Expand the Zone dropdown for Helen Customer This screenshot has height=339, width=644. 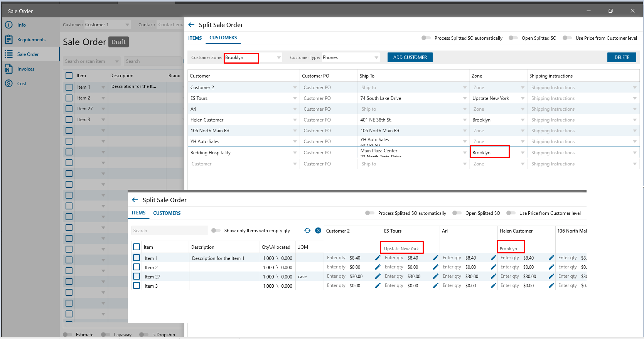tap(523, 120)
